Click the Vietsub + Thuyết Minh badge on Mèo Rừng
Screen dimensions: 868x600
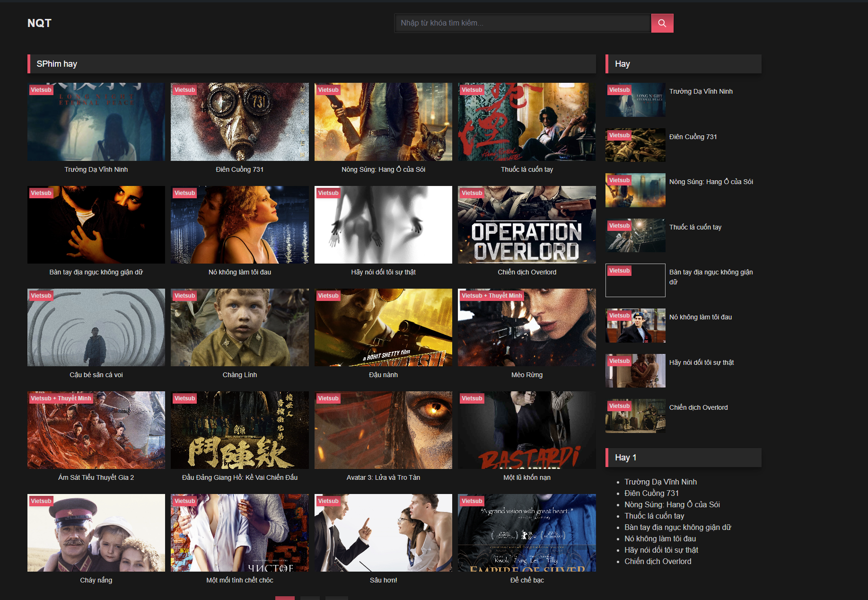coord(492,295)
